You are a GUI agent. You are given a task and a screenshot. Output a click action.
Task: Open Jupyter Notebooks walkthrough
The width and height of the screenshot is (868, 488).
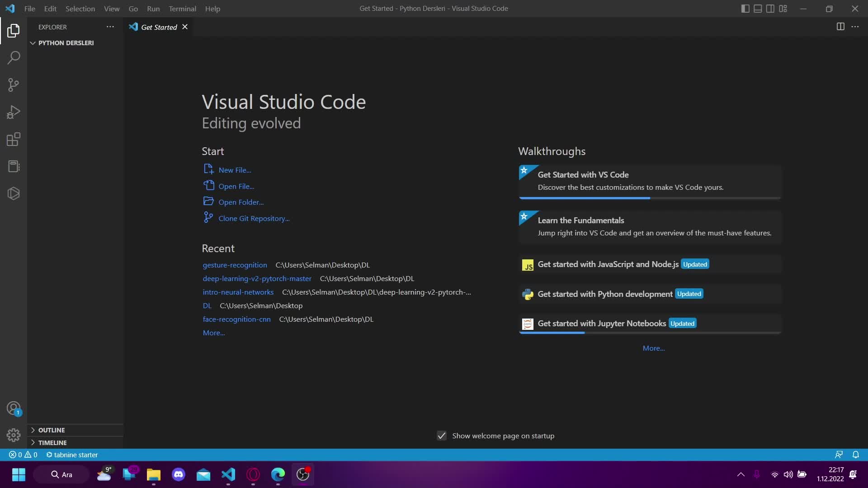[650, 324]
